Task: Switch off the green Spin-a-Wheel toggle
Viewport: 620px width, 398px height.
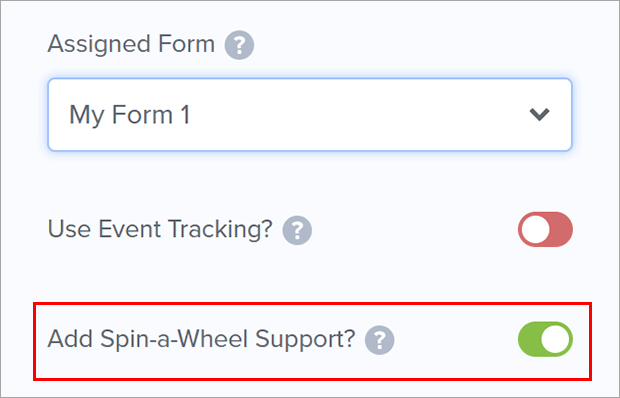Action: (545, 339)
